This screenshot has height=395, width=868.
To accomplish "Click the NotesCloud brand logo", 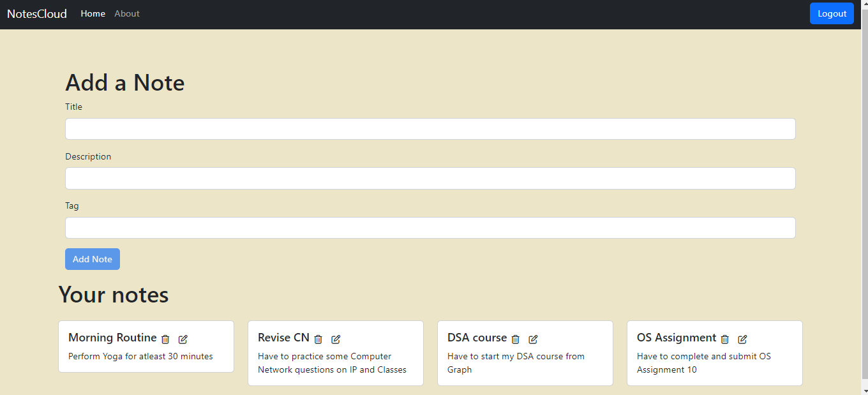I will (37, 13).
